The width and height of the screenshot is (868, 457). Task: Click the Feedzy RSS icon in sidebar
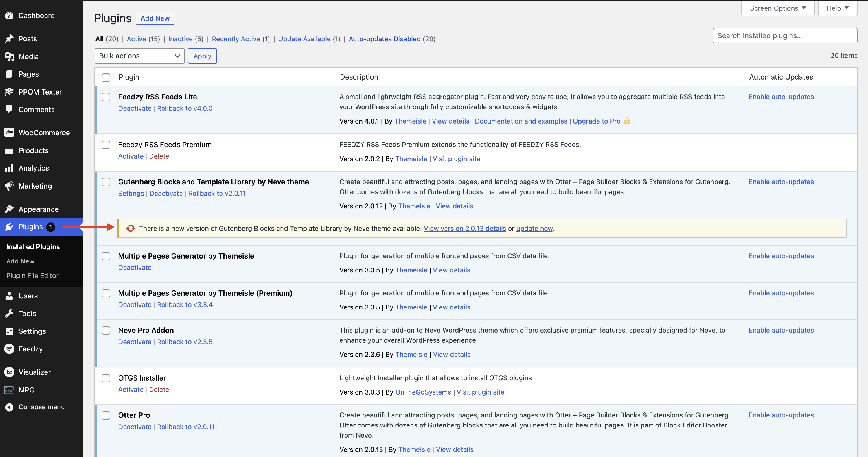coord(10,349)
